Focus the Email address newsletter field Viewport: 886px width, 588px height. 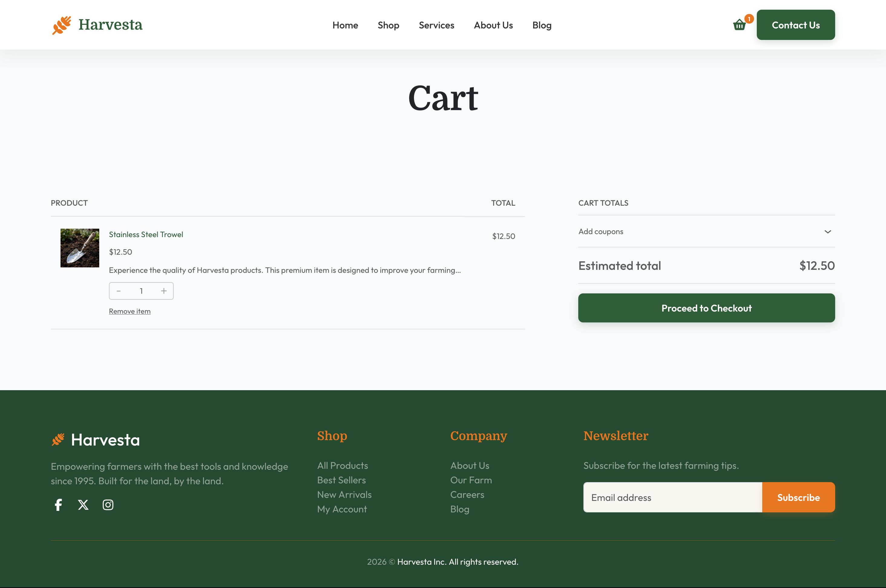pyautogui.click(x=672, y=497)
